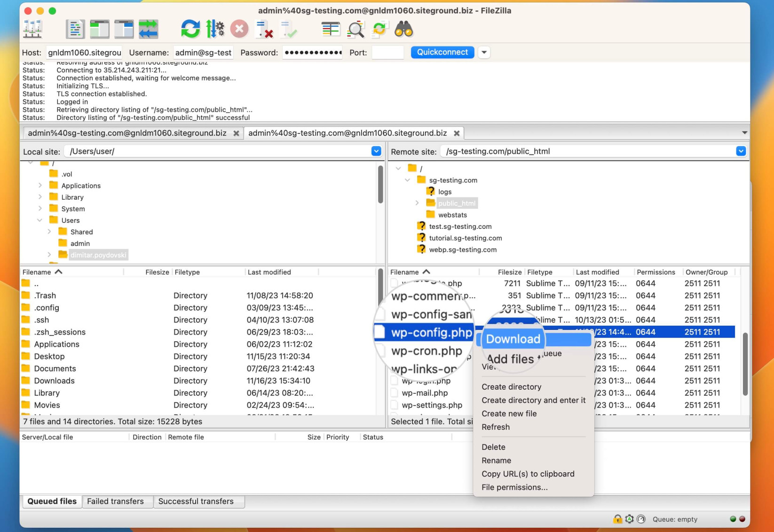This screenshot has width=774, height=532.
Task: Expand the local Library tree folder
Action: [x=40, y=197]
